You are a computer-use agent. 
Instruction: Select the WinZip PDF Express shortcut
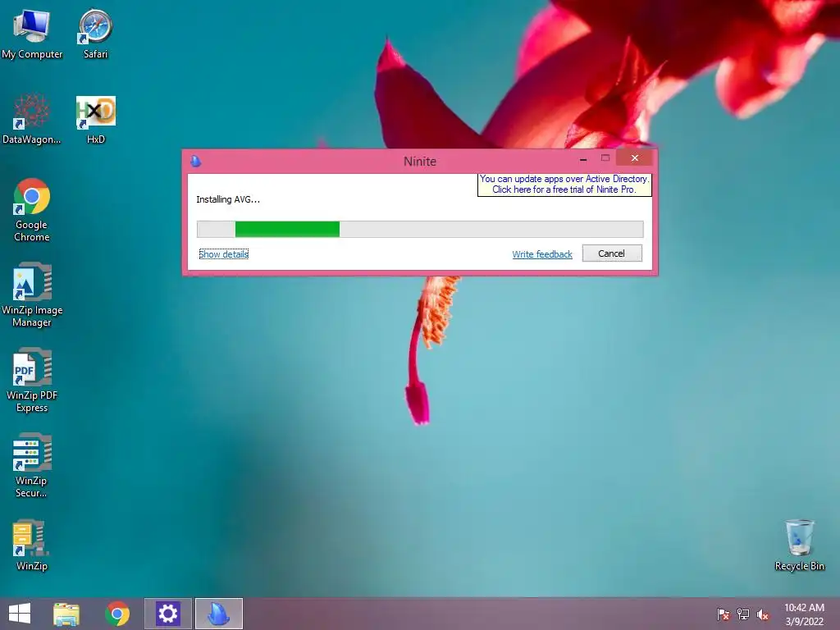(x=32, y=380)
